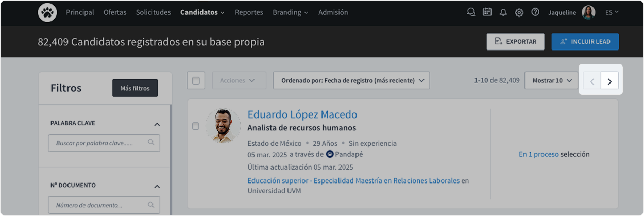Check Eduardo López Macedo's checkbox
The image size is (644, 216).
click(196, 126)
